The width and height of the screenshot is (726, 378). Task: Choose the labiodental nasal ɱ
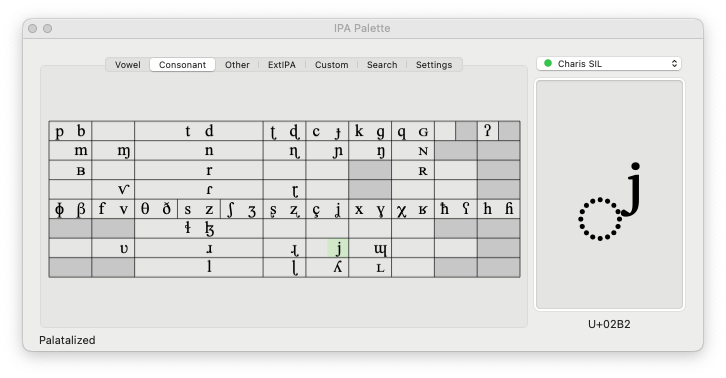tap(124, 151)
